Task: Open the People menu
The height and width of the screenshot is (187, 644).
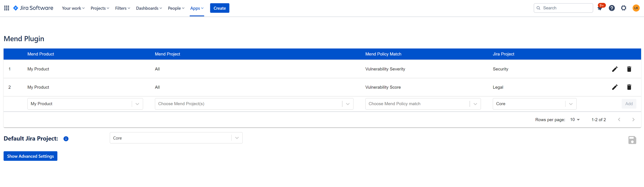Action: 176,8
